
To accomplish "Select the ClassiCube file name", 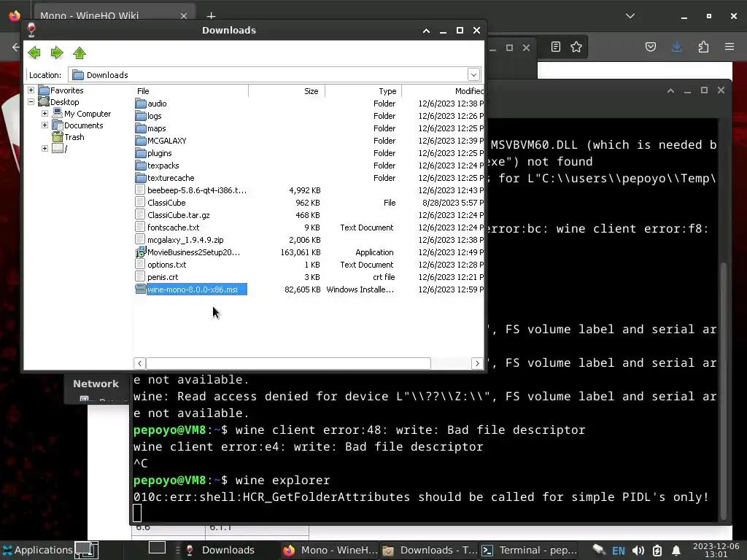I will [166, 203].
